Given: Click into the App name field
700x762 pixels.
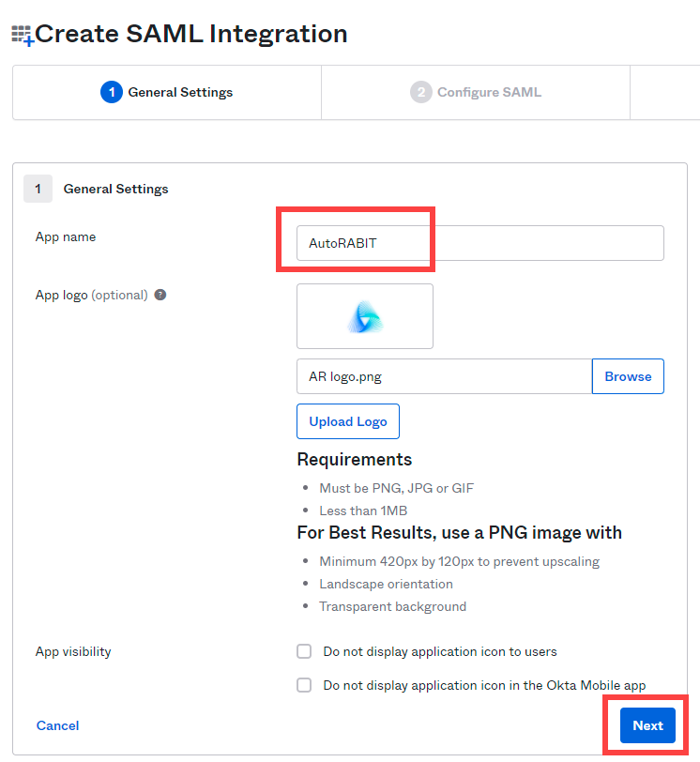Looking at the screenshot, I should (x=479, y=243).
